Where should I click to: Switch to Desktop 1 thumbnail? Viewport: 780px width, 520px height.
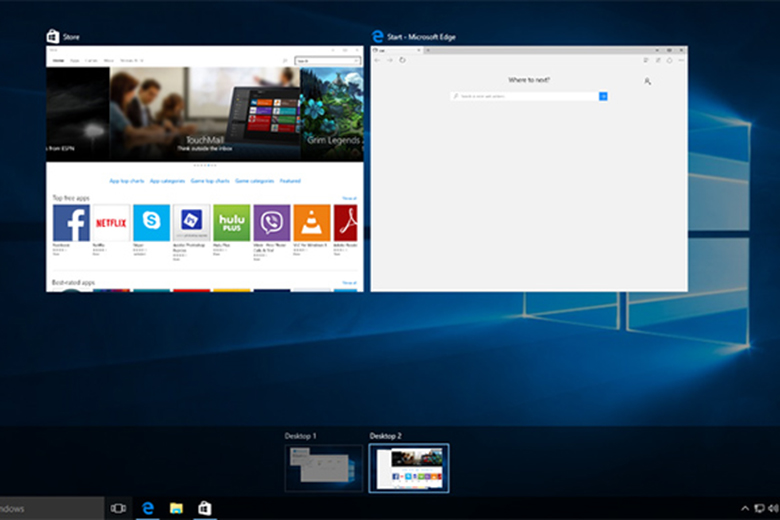(x=324, y=468)
